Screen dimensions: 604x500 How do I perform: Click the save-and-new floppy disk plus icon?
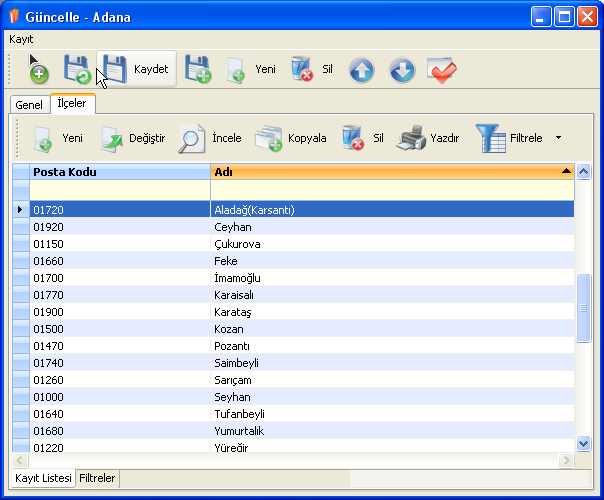click(198, 69)
